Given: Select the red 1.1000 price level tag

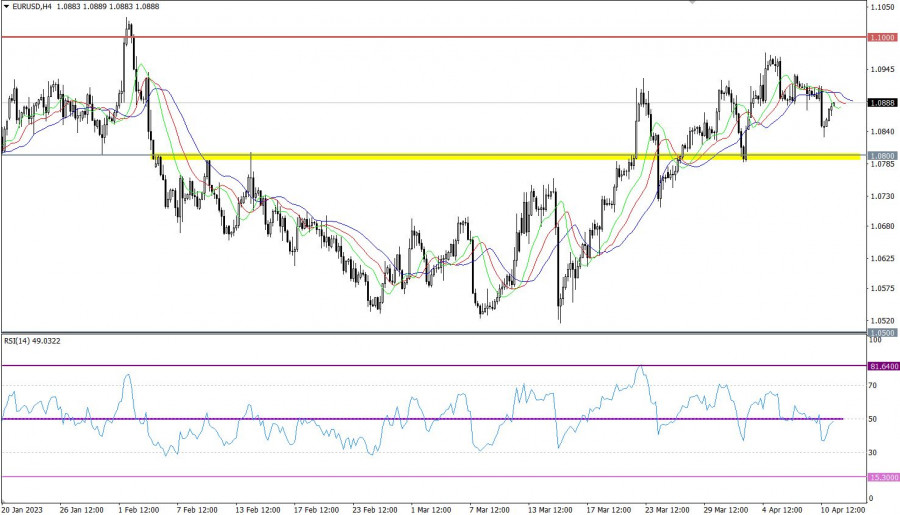Looking at the screenshot, I should 883,37.
